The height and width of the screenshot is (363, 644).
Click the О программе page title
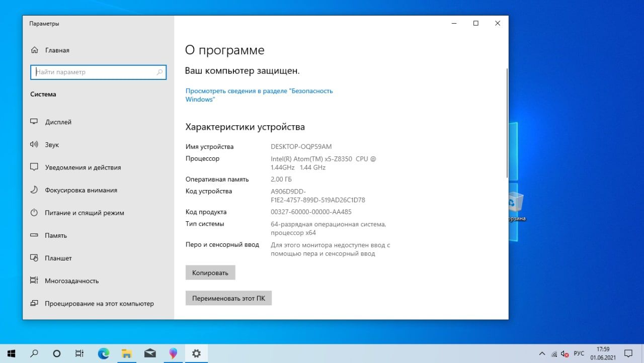coord(224,50)
